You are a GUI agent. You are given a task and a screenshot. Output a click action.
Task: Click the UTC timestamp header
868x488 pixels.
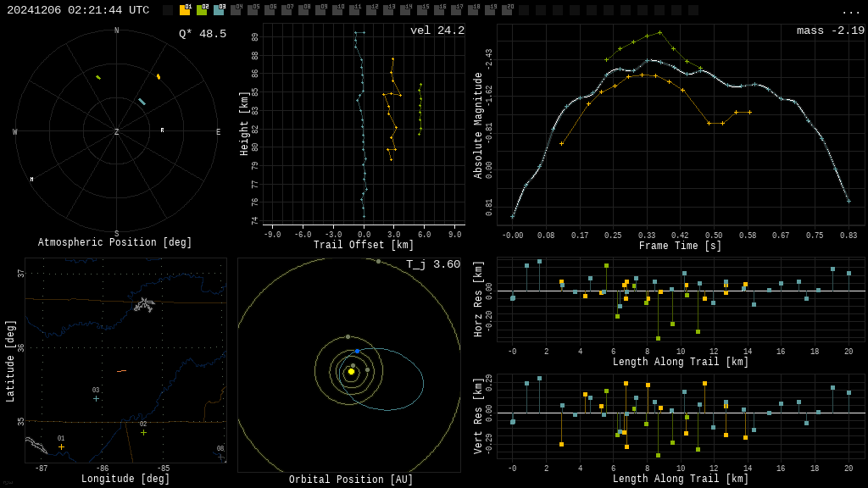[78, 10]
